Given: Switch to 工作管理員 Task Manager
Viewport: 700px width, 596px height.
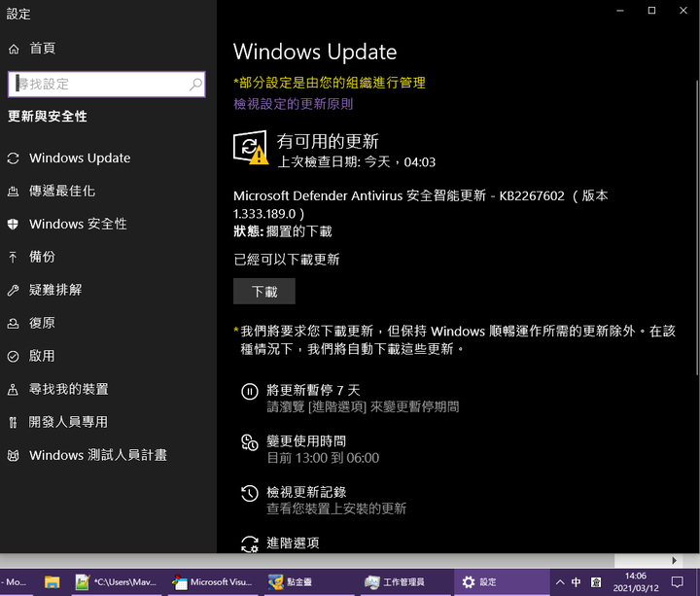Looking at the screenshot, I should point(405,582).
